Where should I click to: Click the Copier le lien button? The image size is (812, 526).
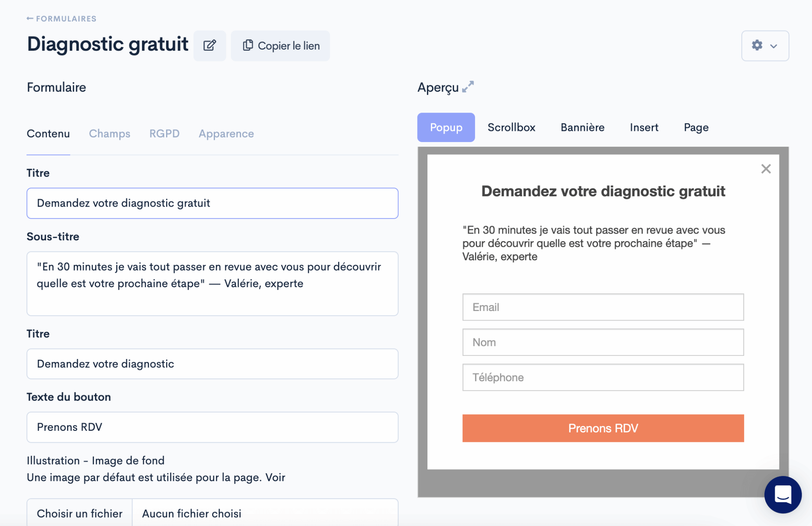pyautogui.click(x=280, y=46)
